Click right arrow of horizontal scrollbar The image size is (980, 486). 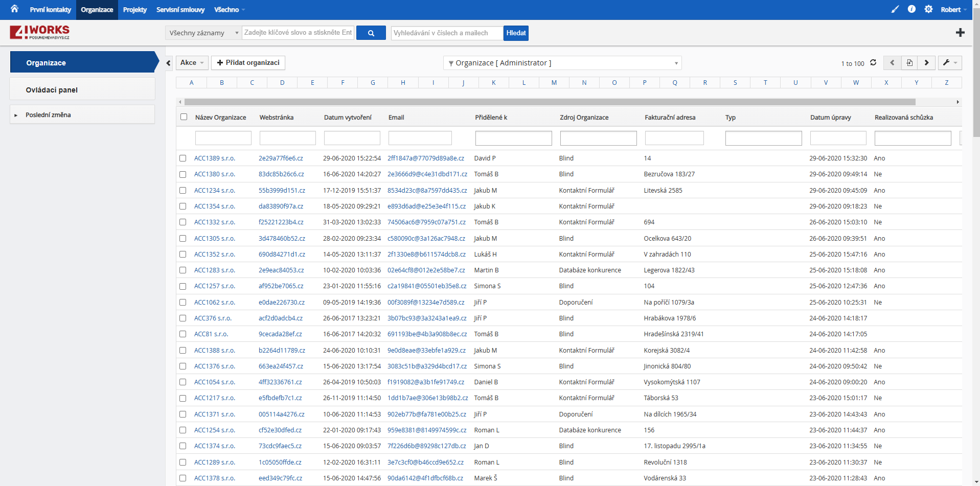(x=958, y=102)
